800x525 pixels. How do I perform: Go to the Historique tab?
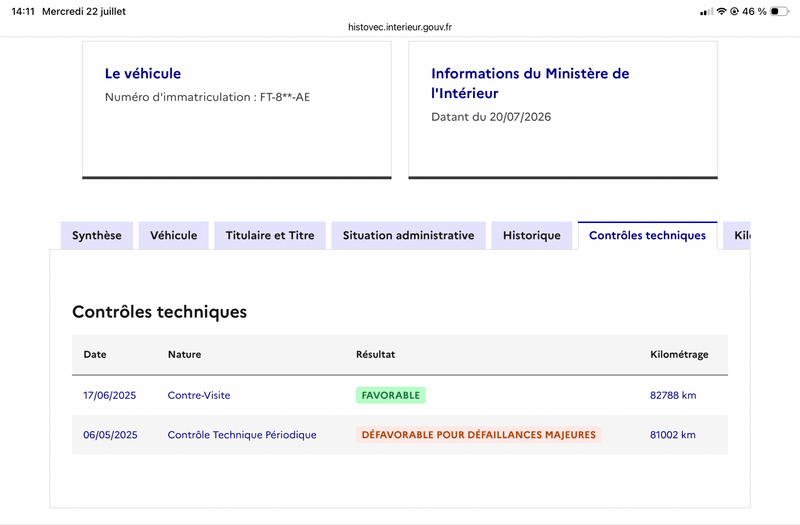(x=532, y=235)
